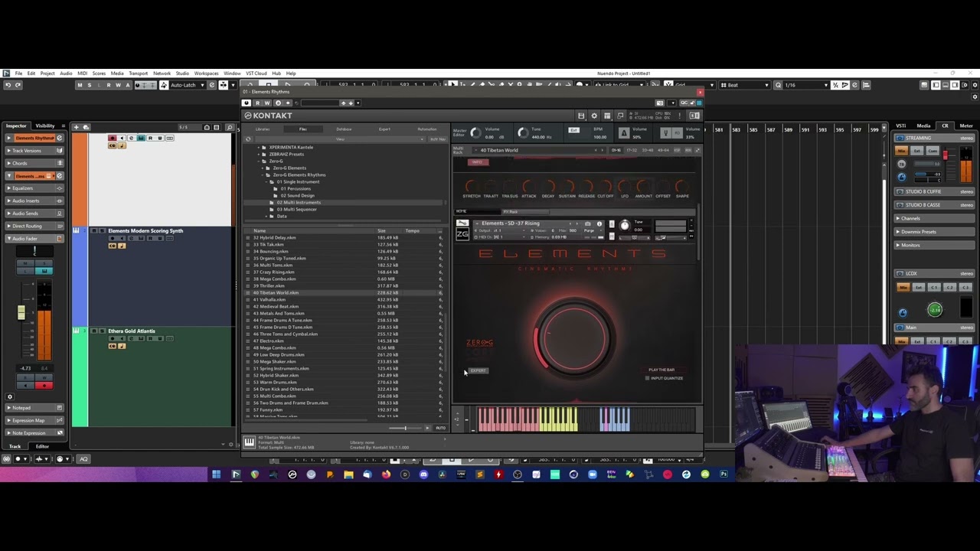
Task: Select the 02 Multi Instruments folder
Action: (299, 202)
